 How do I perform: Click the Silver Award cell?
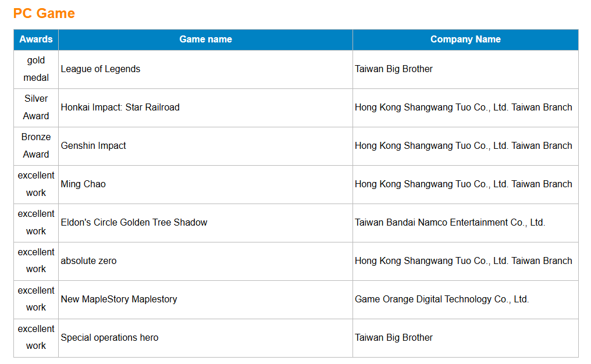pyautogui.click(x=36, y=108)
